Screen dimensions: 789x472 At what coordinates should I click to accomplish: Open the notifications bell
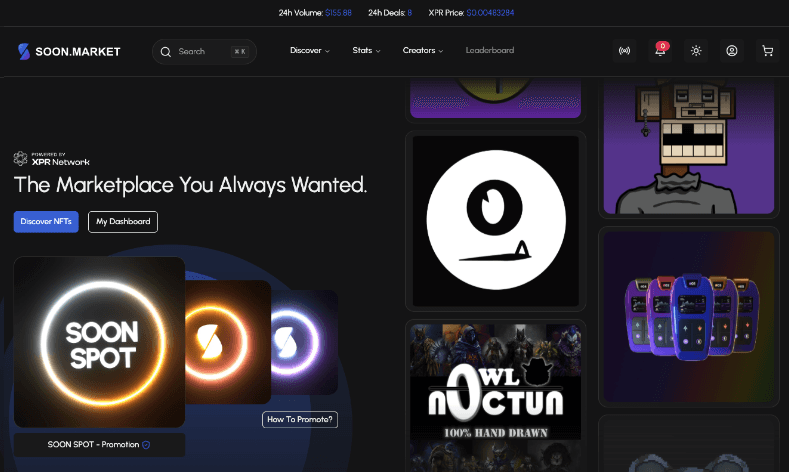[x=660, y=51]
